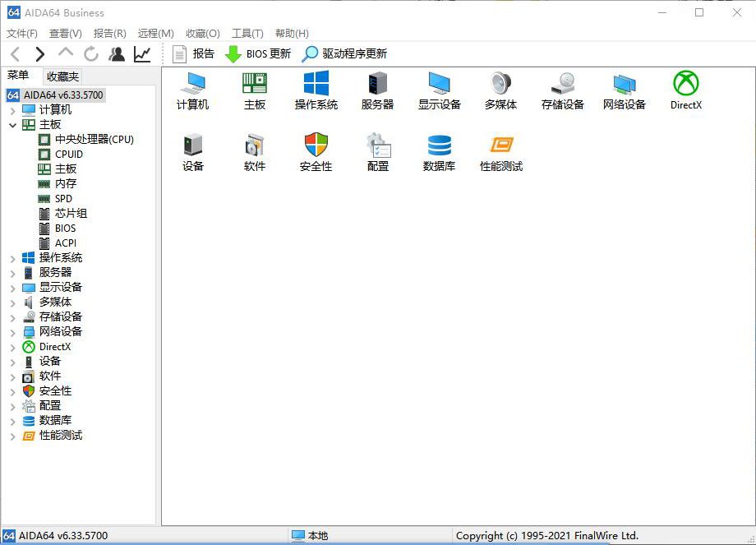
Task: Collapse the 主板 tree node
Action: click(x=12, y=126)
